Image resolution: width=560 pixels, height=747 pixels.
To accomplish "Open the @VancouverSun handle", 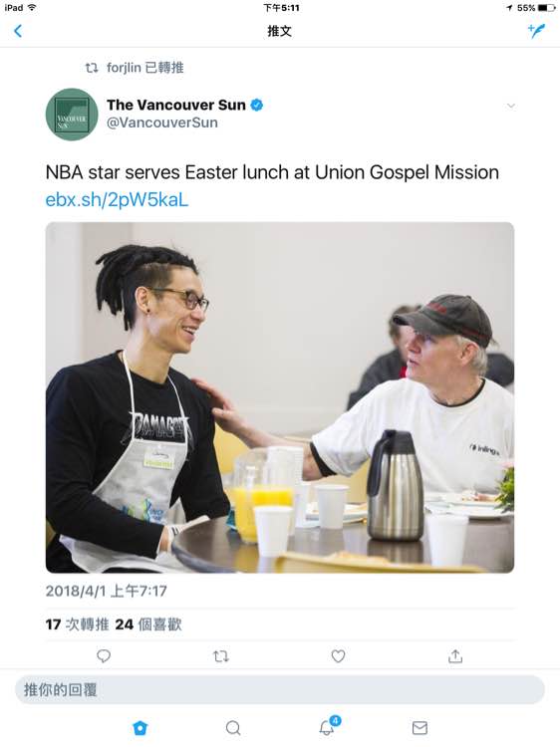I will (x=162, y=123).
